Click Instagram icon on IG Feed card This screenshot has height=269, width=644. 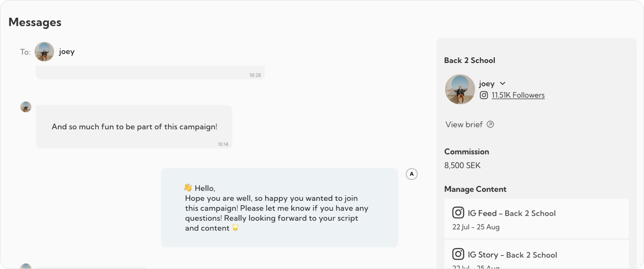tap(458, 213)
